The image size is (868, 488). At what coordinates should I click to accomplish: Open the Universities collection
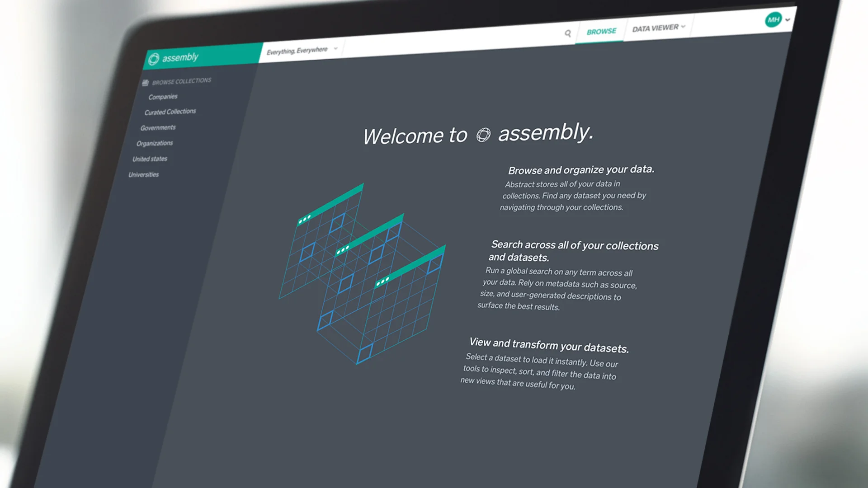click(x=143, y=174)
